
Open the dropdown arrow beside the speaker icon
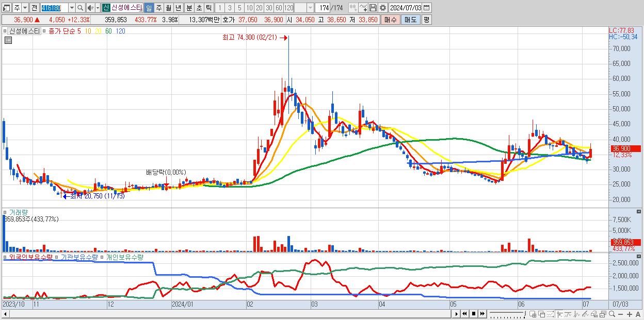pos(98,8)
